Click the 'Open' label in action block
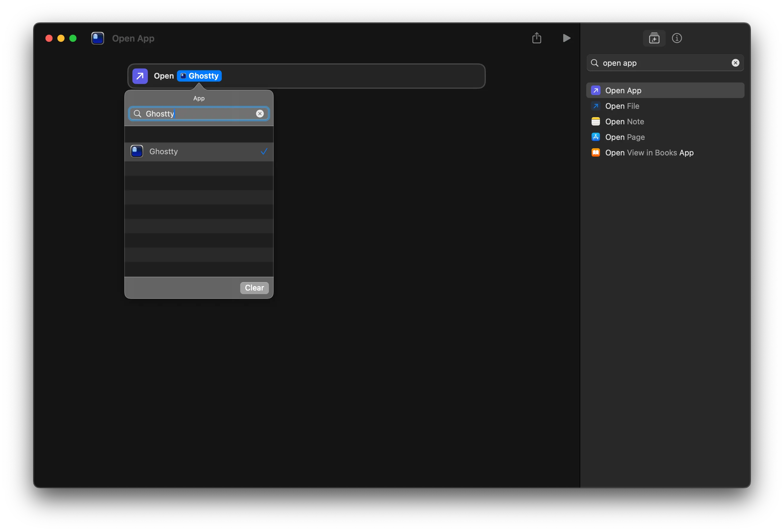The width and height of the screenshot is (784, 532). point(164,76)
